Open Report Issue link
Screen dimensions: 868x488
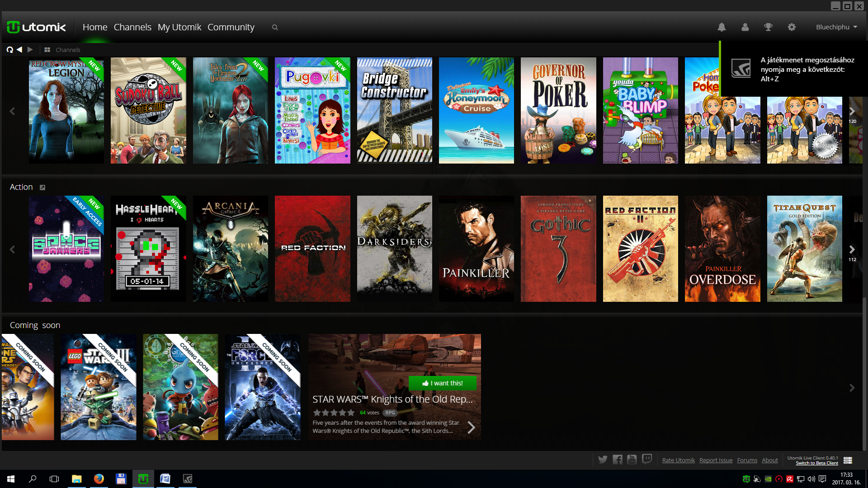pyautogui.click(x=716, y=460)
